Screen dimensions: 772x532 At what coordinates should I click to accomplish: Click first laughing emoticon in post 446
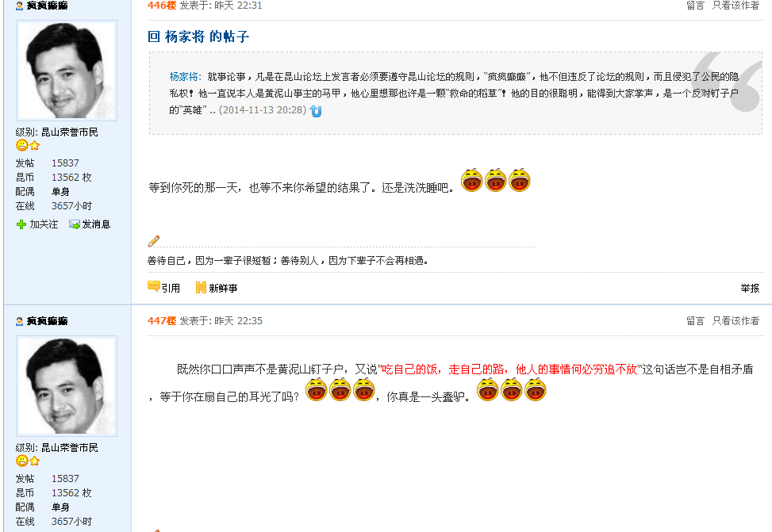coord(471,180)
